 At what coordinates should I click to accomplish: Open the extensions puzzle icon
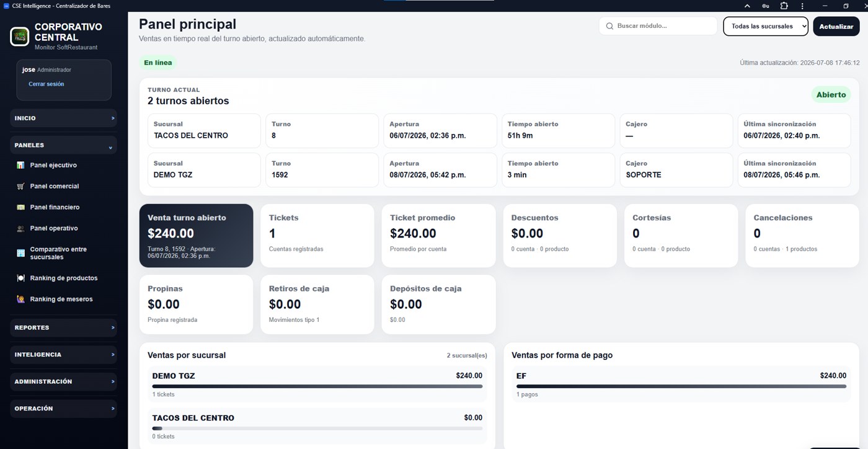(784, 6)
